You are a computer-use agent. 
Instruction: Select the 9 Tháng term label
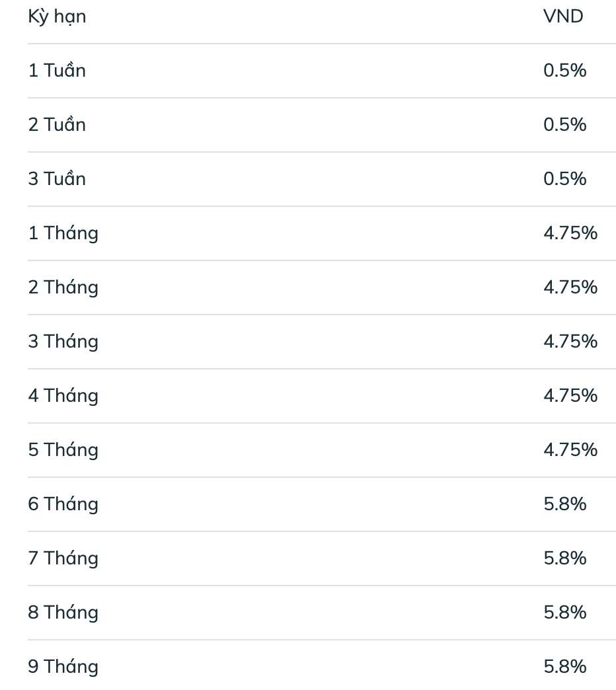[x=63, y=666]
